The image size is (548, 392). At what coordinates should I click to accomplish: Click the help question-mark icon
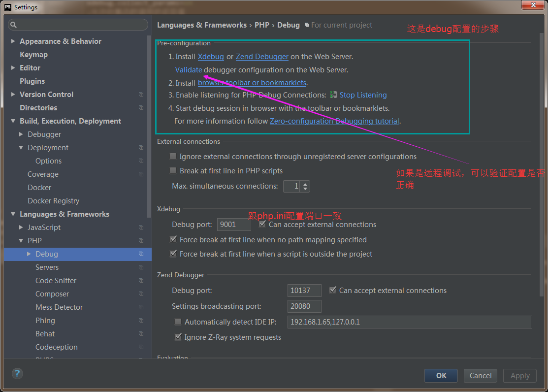[17, 373]
